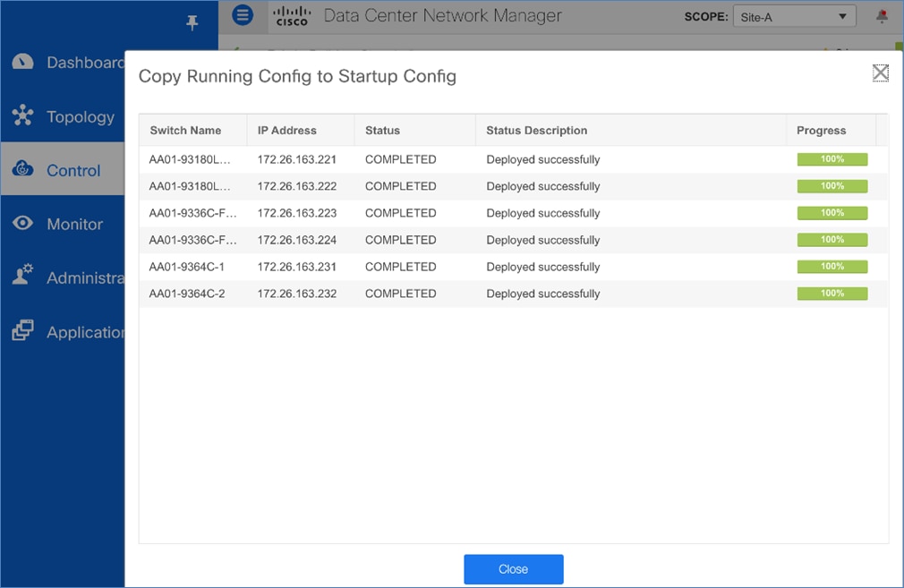Click progress bar for AA01-9364C-1

click(832, 267)
